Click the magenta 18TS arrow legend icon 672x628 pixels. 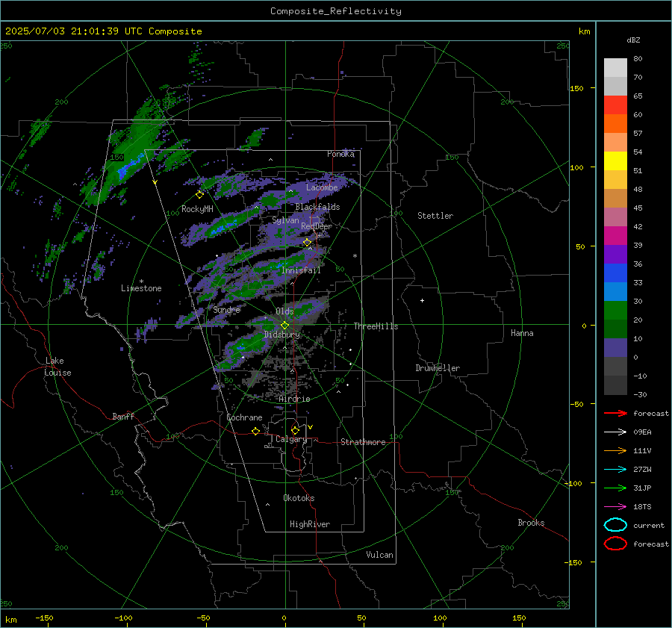[x=615, y=507]
